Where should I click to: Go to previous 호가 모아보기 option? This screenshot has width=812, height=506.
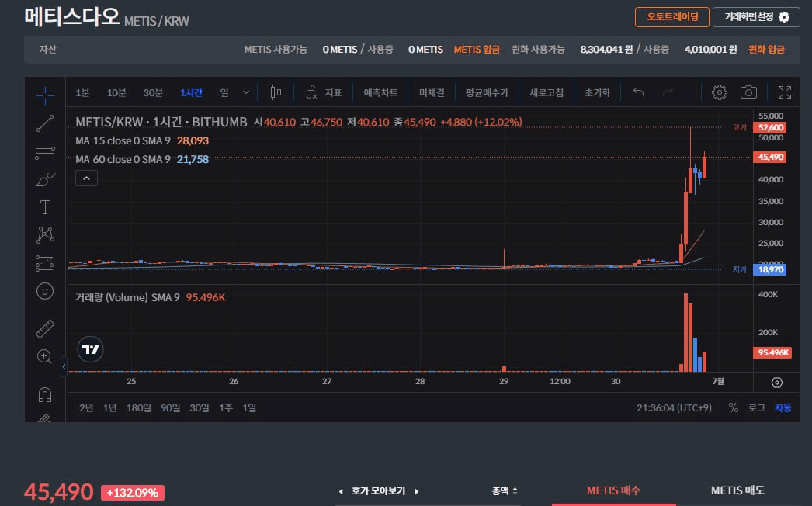click(x=340, y=491)
